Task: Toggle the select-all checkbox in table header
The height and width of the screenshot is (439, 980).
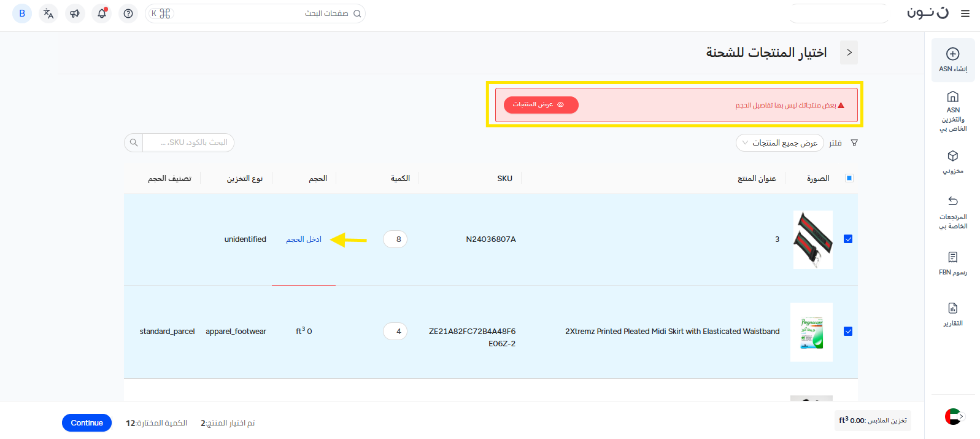Action: click(849, 178)
